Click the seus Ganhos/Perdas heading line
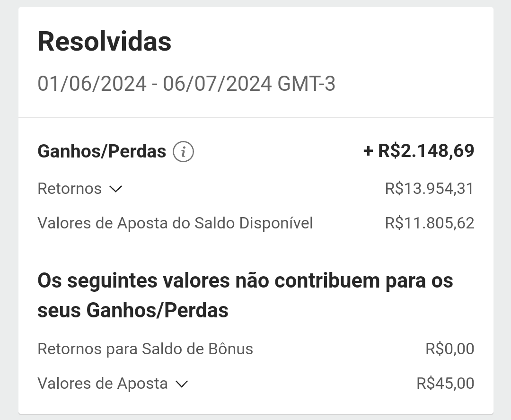The image size is (511, 420). 133,310
